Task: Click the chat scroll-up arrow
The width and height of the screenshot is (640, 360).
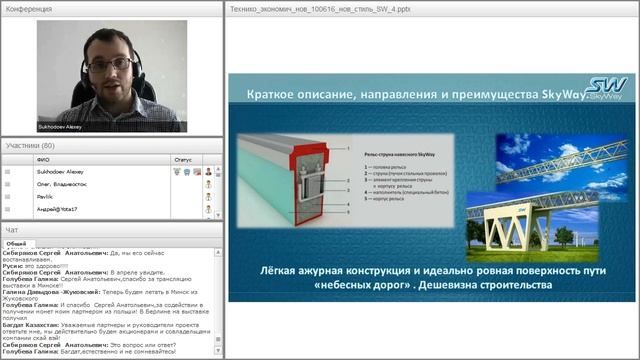Action: pyautogui.click(x=218, y=253)
